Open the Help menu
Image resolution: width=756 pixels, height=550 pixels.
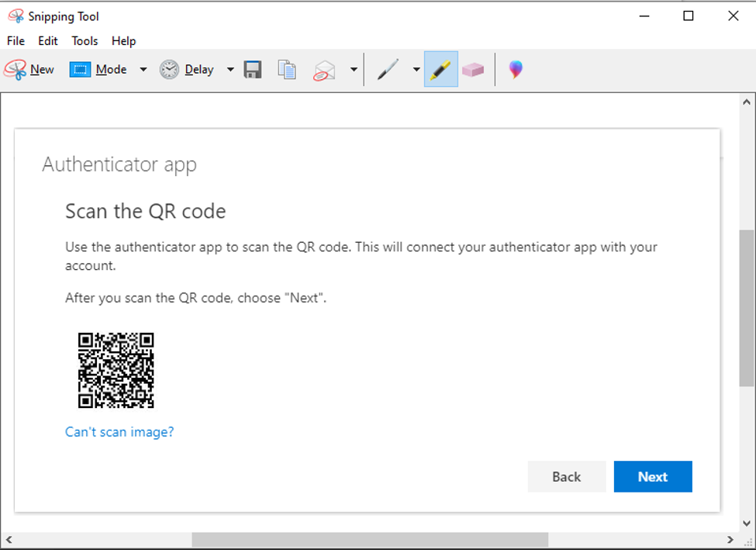[124, 41]
